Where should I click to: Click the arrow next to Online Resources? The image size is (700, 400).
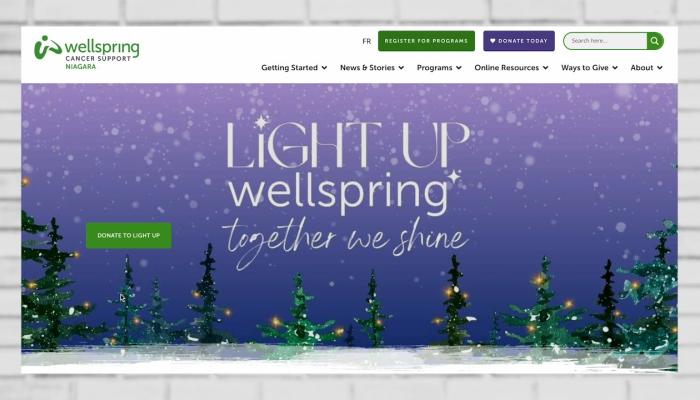[x=546, y=68]
